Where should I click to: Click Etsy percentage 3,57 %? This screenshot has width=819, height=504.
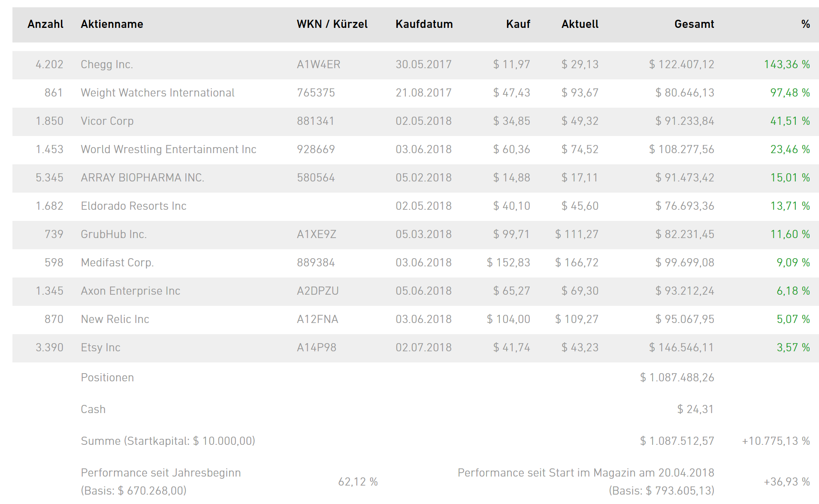click(793, 347)
